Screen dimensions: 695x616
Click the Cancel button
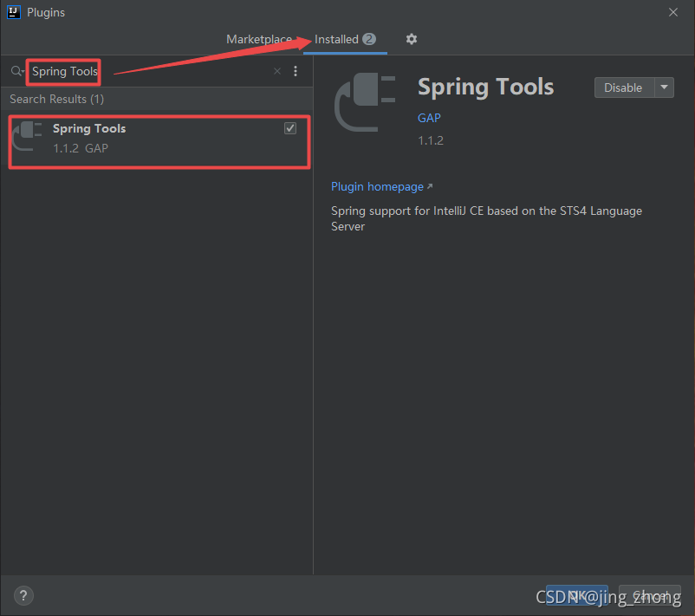650,596
